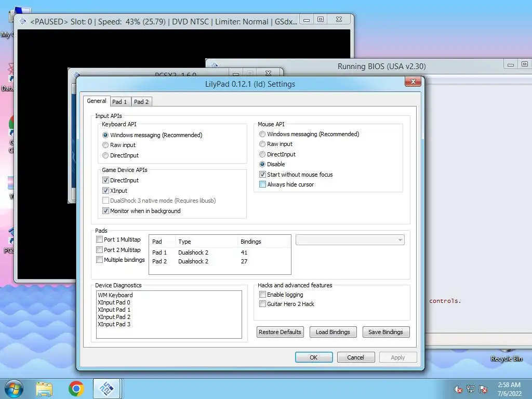The width and height of the screenshot is (532, 399).
Task: Open File Explorer from the taskbar
Action: click(x=45, y=389)
